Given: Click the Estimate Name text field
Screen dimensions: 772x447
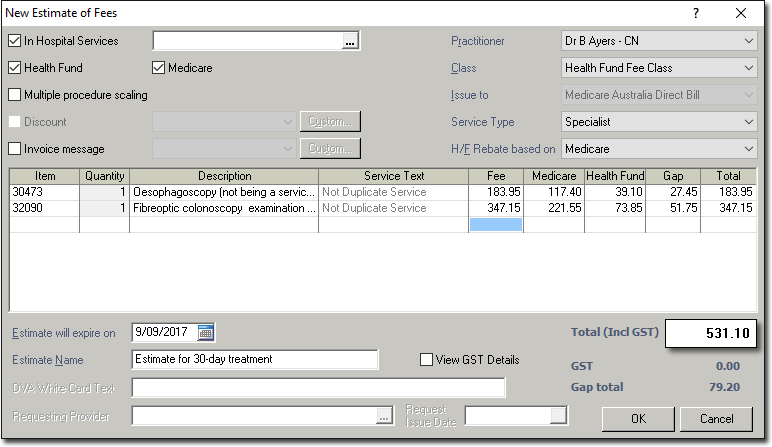Looking at the screenshot, I should pyautogui.click(x=254, y=360).
